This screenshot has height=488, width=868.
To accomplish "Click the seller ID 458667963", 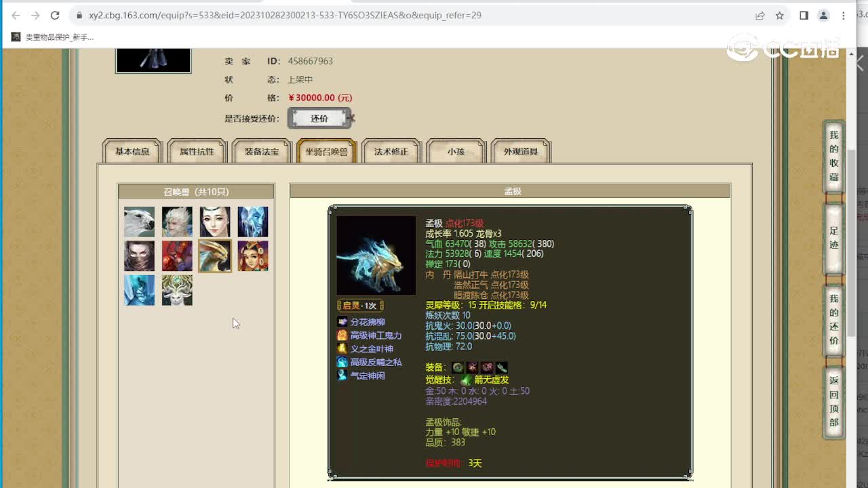I will [x=310, y=61].
